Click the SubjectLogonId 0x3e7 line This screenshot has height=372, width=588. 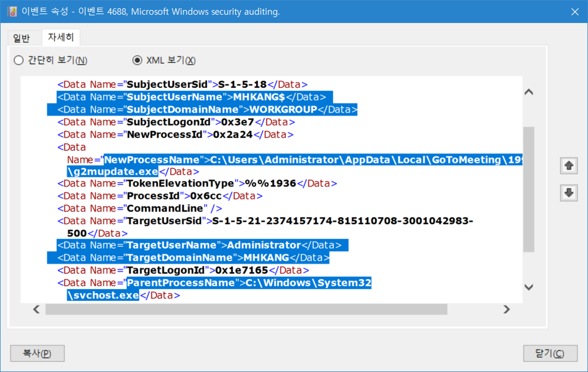(176, 122)
